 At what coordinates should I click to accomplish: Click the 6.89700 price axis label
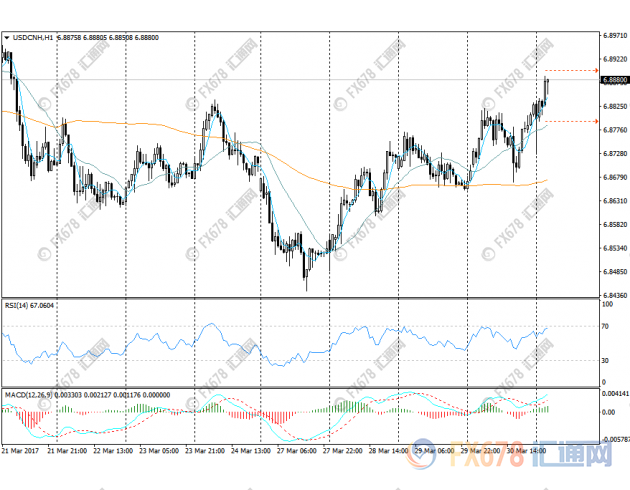click(614, 34)
